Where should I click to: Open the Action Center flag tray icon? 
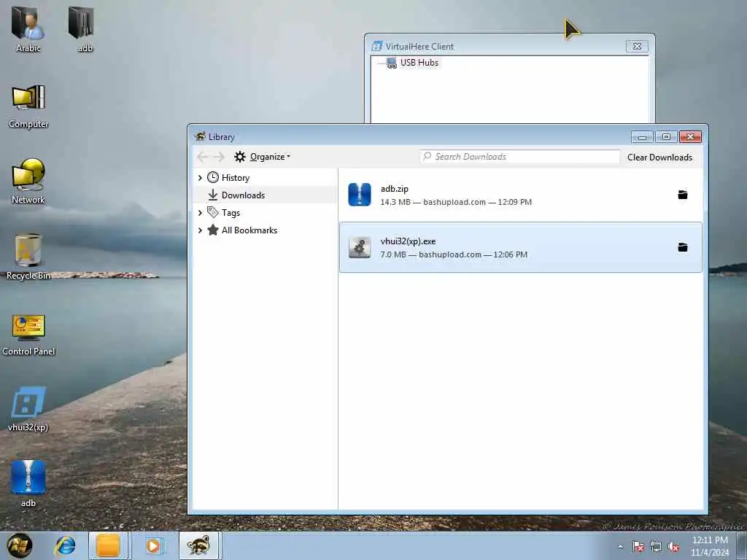(638, 547)
